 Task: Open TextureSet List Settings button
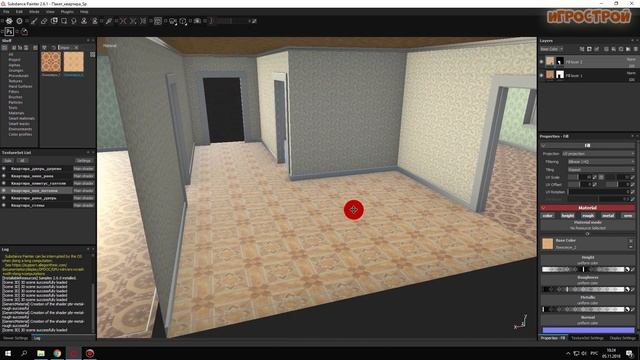pyautogui.click(x=84, y=160)
